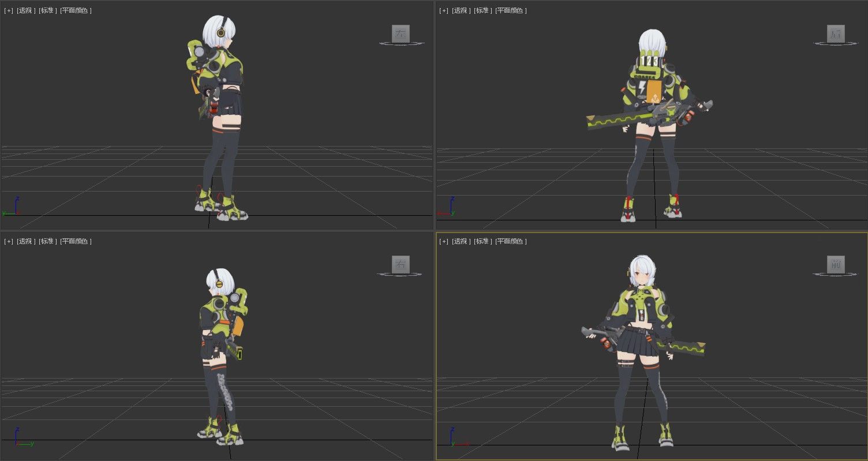
Task: Click the XYZ axis gizmo in top-left viewport
Action: [11, 207]
